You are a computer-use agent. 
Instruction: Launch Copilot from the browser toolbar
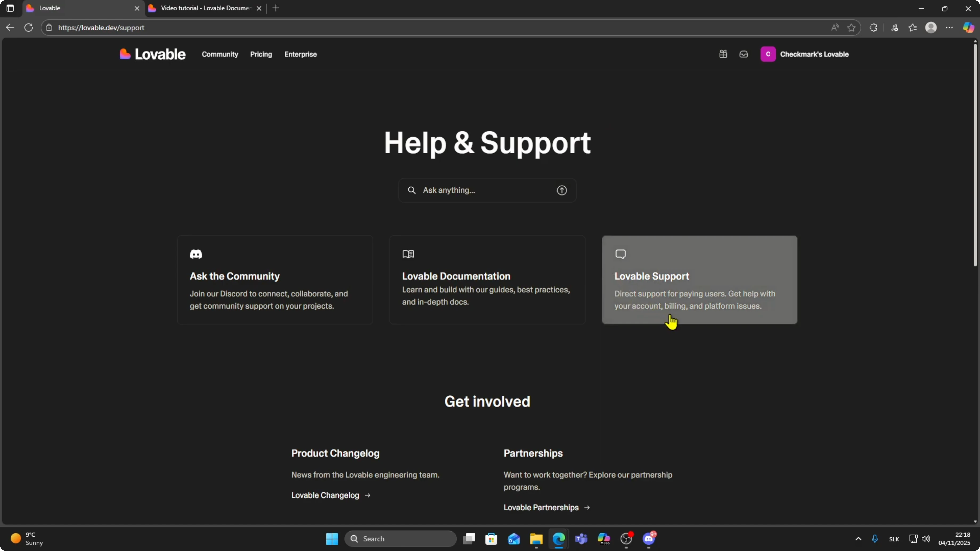(x=969, y=27)
